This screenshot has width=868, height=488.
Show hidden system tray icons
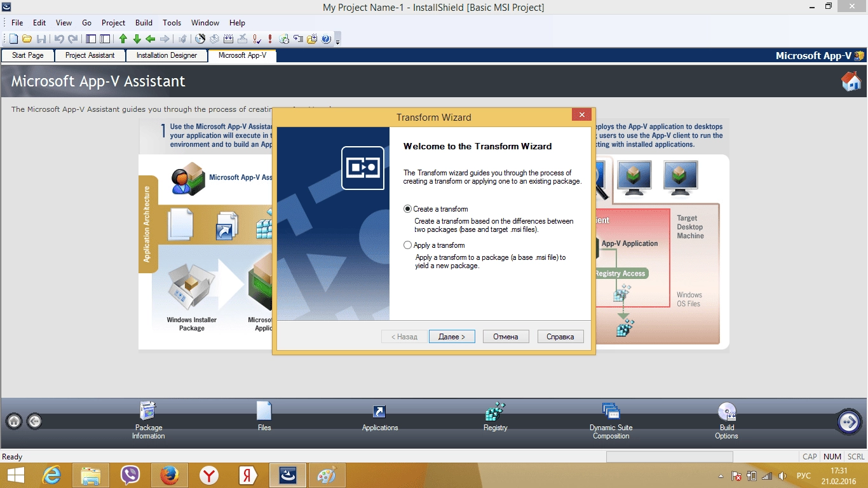point(721,476)
